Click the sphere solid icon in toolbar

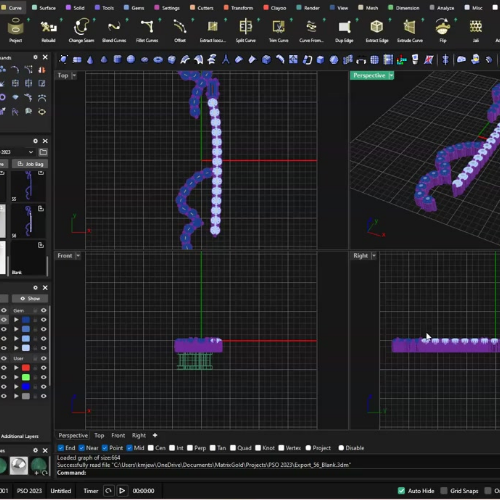[x=131, y=60]
